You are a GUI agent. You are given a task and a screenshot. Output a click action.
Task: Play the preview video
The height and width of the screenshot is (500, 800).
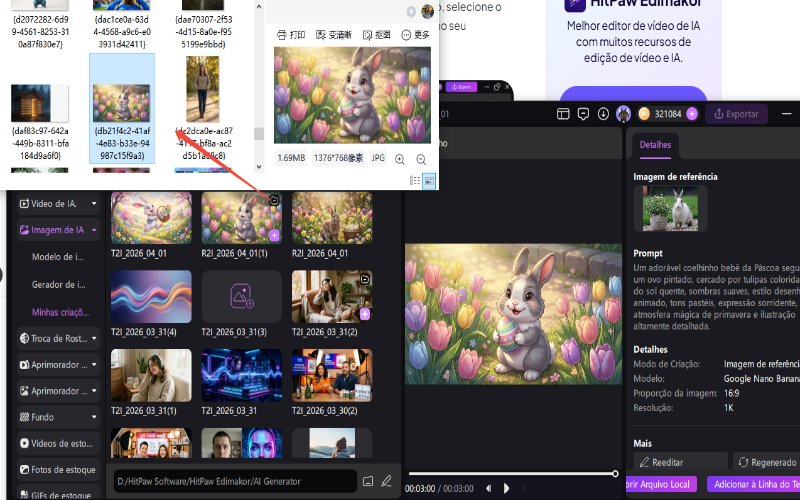click(506, 488)
